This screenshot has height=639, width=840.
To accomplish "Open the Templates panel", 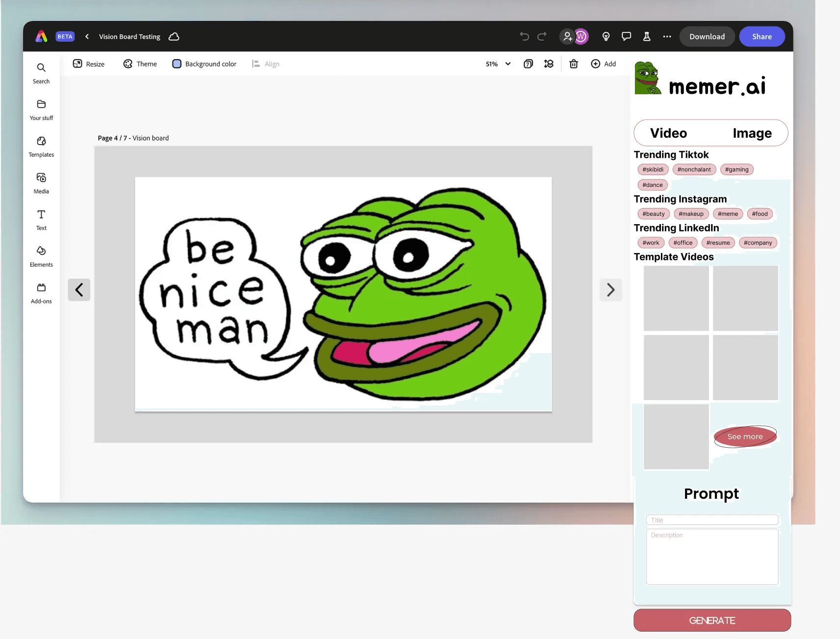I will 41,147.
